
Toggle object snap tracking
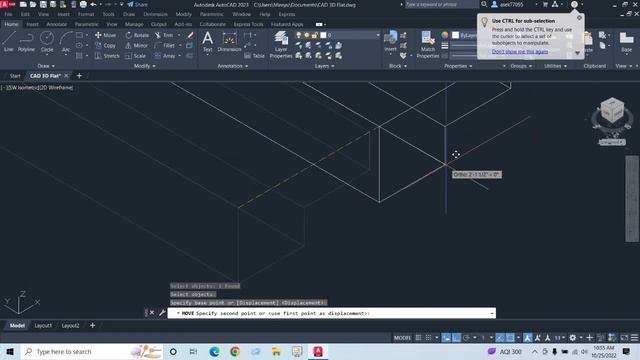(x=500, y=338)
